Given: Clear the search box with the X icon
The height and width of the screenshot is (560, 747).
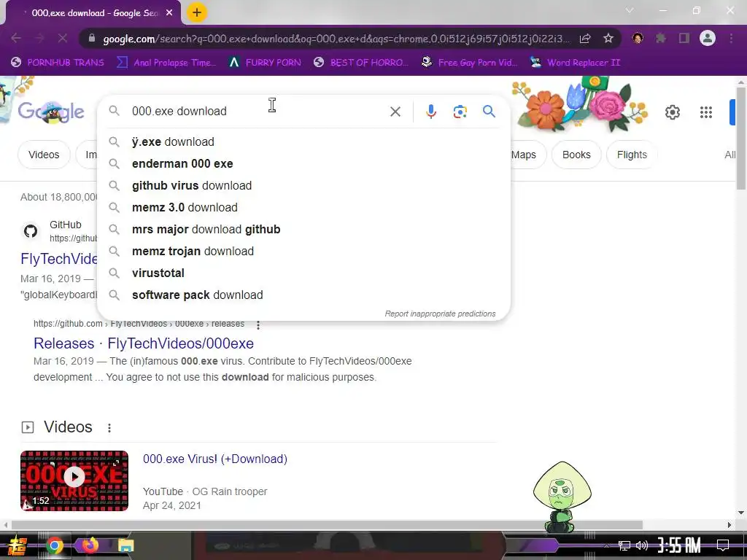Looking at the screenshot, I should tap(395, 112).
